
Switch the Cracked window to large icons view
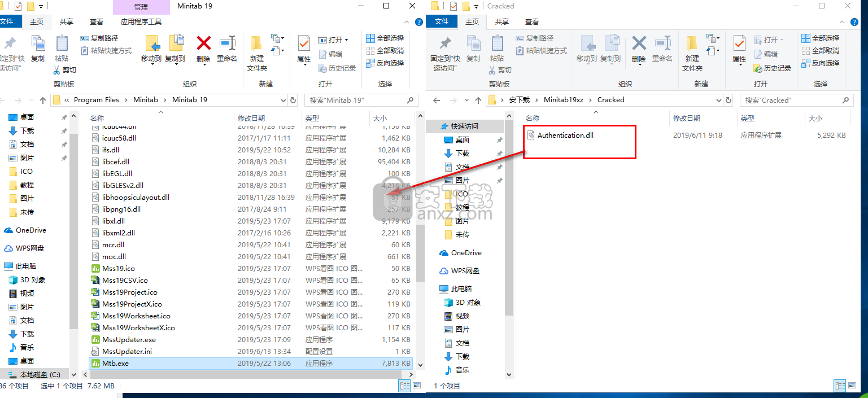[x=852, y=386]
